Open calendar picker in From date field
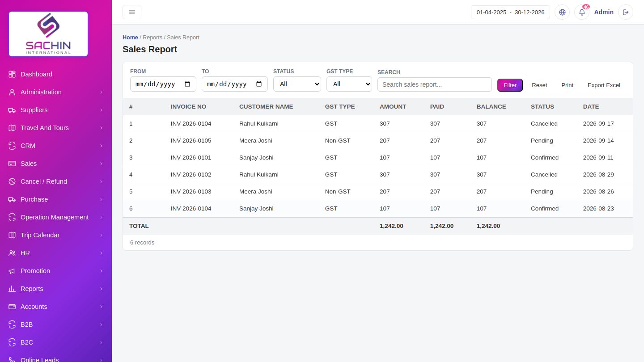 pos(187,84)
